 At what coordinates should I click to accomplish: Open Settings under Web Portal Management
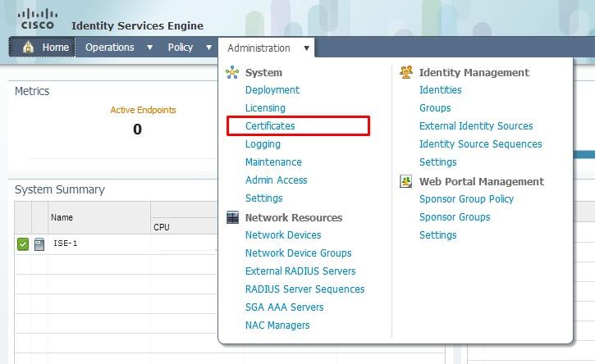pos(438,235)
